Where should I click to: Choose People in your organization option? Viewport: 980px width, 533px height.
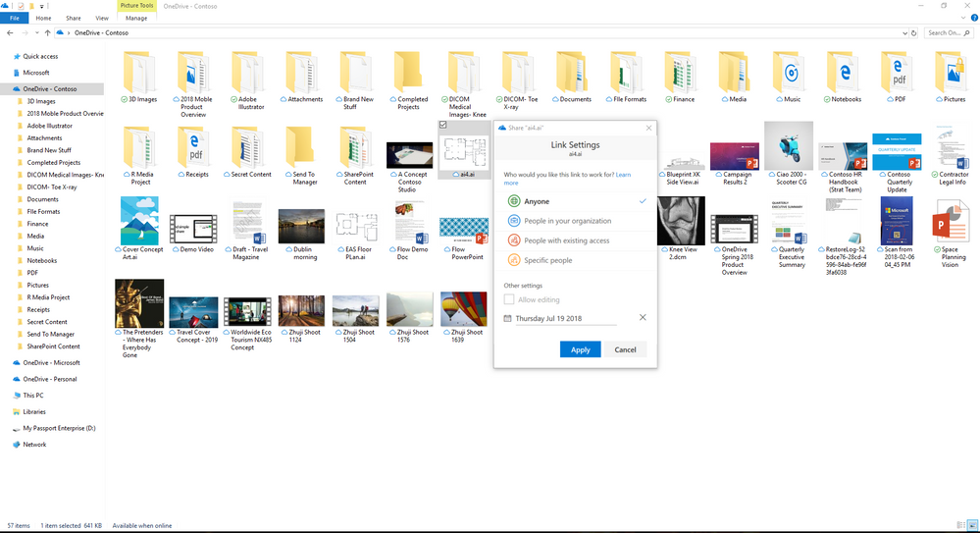point(575,221)
